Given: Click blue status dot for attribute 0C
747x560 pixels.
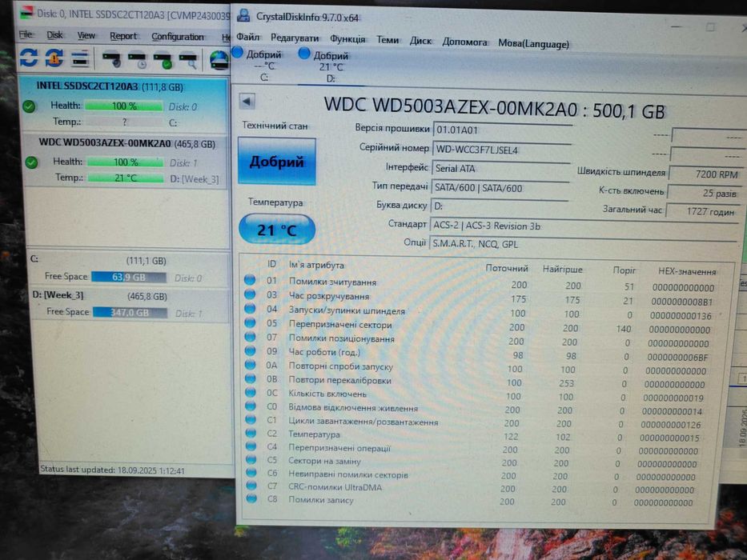Looking at the screenshot, I should (x=251, y=392).
